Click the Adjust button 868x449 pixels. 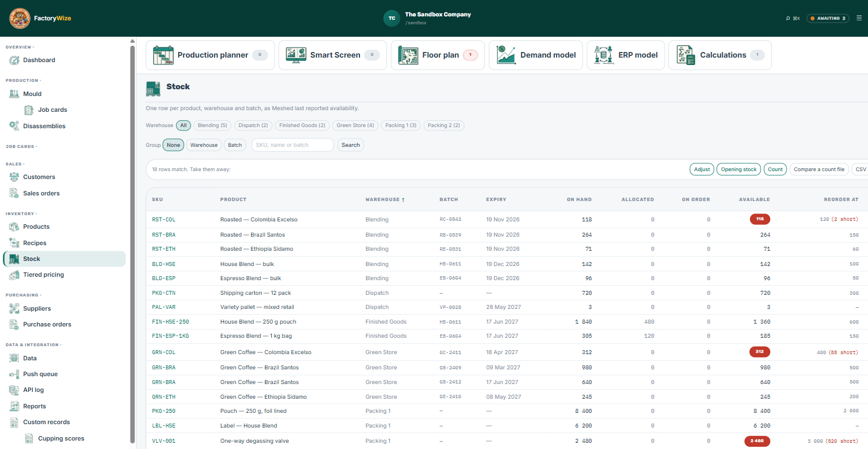(x=702, y=169)
